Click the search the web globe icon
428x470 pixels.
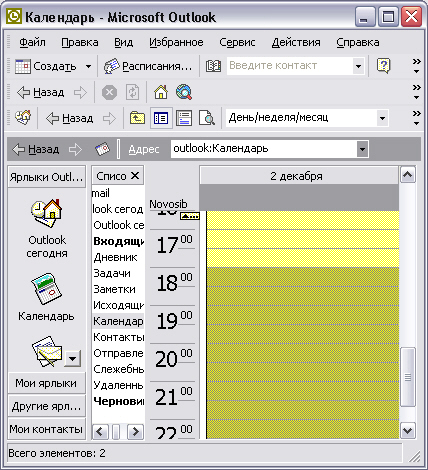pyautogui.click(x=184, y=92)
